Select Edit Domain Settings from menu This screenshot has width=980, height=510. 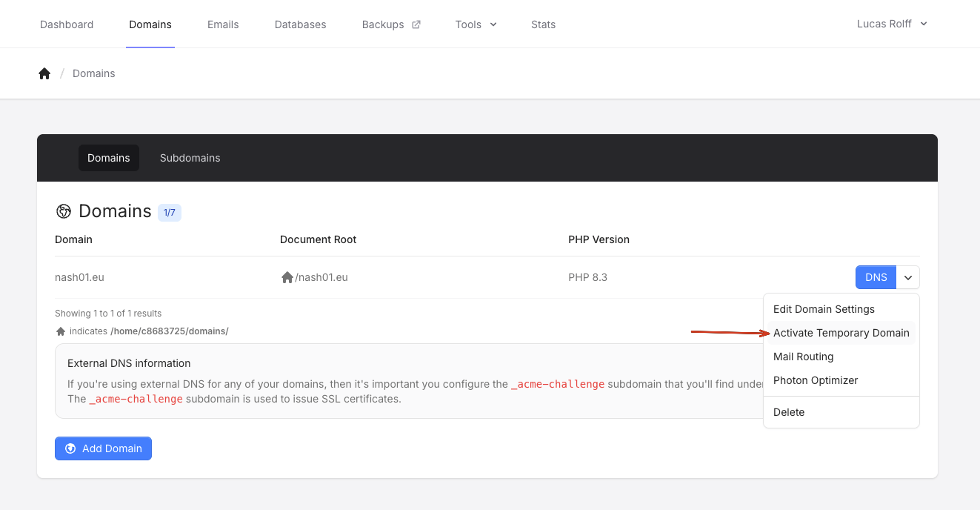(824, 309)
